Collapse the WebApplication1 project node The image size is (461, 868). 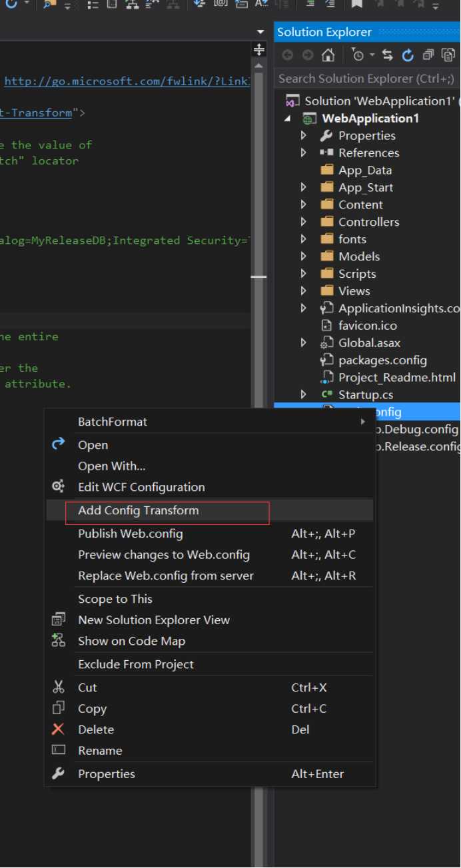pos(288,119)
